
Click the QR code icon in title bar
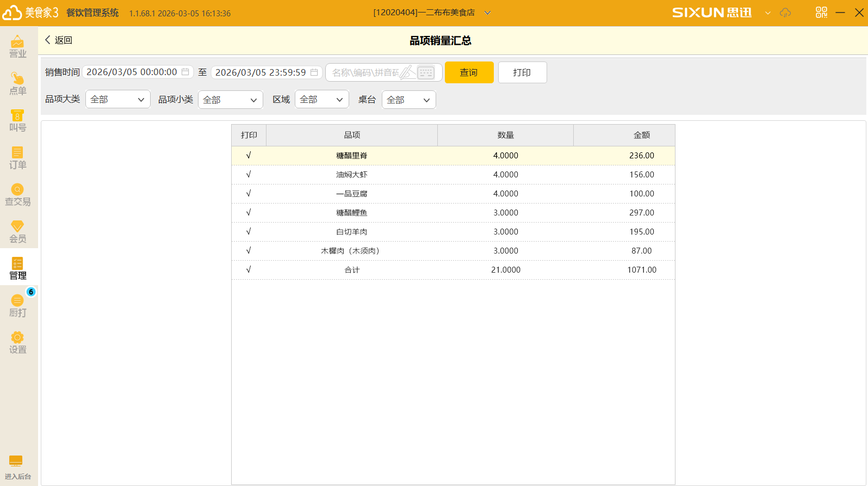coord(821,13)
